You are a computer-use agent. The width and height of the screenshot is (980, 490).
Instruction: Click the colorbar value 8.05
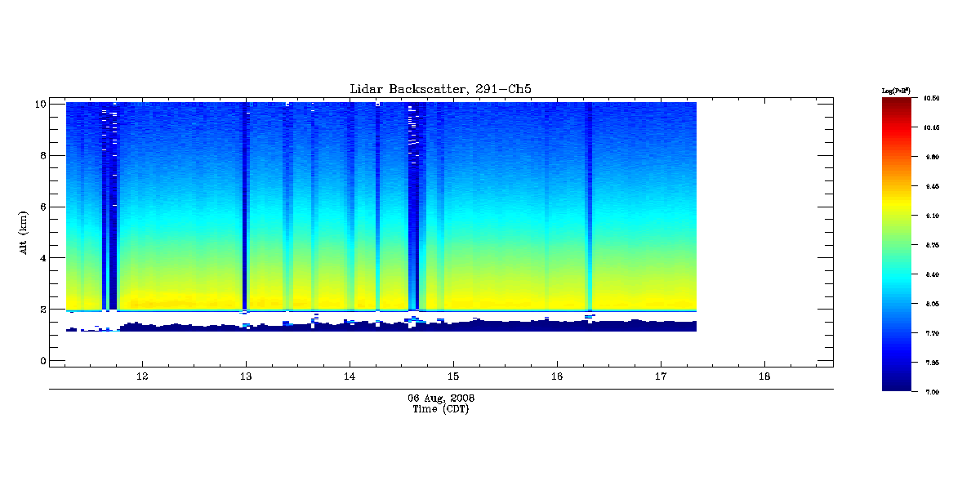(x=932, y=304)
